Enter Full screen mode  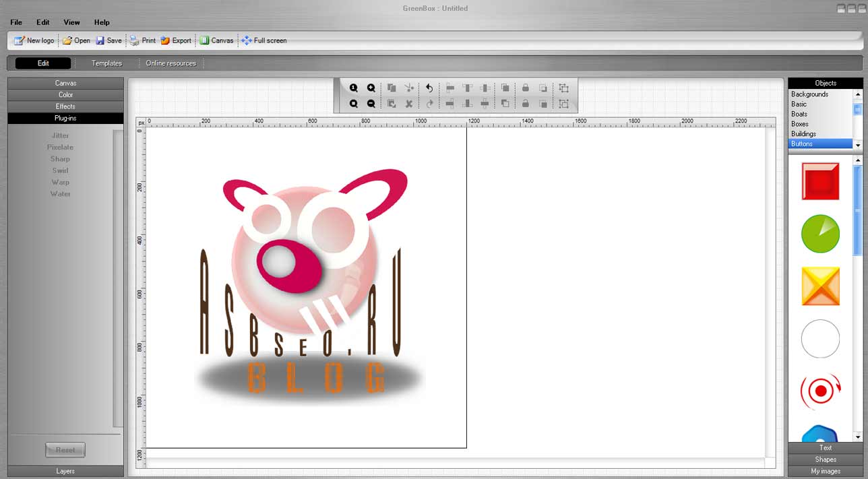tap(263, 40)
